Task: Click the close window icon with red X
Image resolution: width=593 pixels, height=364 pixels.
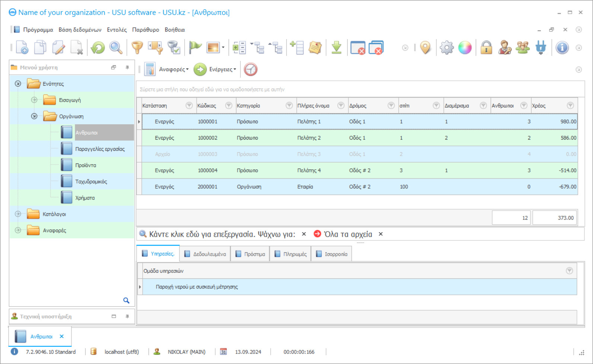Action: 358,48
